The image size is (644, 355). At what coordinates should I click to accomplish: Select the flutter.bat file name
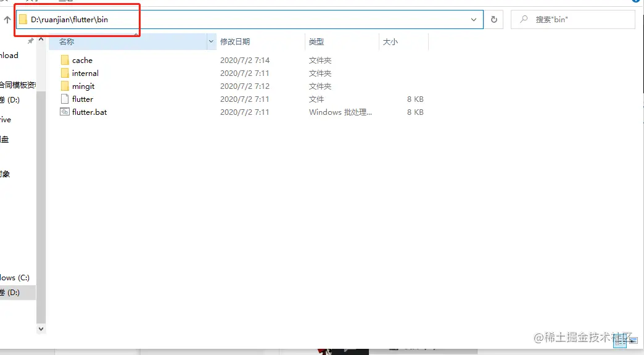click(89, 112)
